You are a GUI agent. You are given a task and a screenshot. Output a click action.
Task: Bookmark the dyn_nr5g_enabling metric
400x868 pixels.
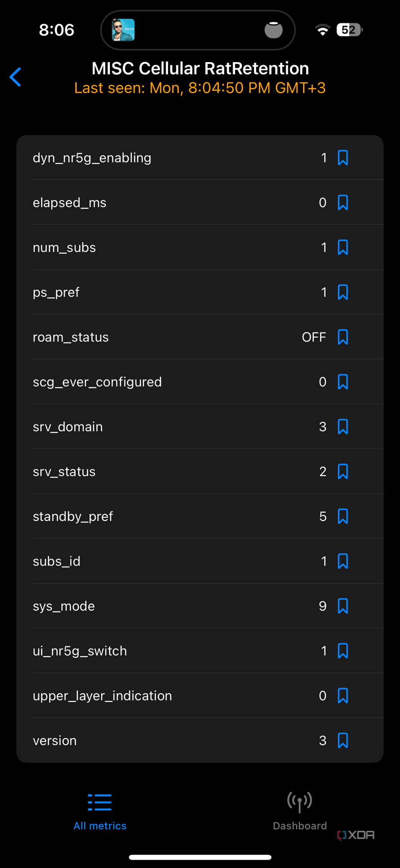tap(342, 158)
